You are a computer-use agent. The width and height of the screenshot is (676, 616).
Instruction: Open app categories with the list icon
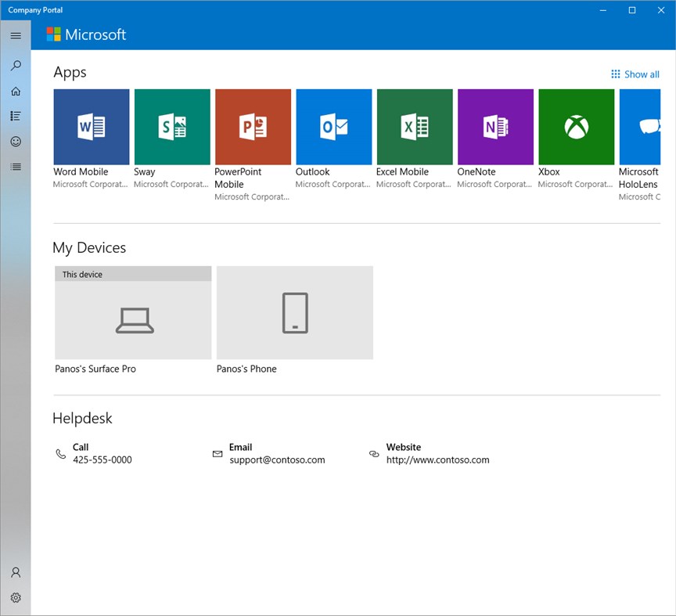pos(16,116)
